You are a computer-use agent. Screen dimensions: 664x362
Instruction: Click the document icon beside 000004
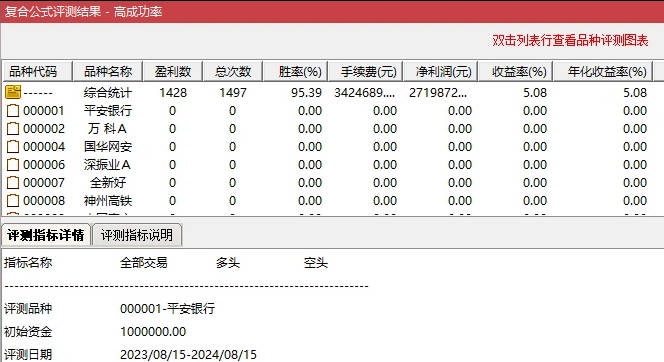pos(13,146)
